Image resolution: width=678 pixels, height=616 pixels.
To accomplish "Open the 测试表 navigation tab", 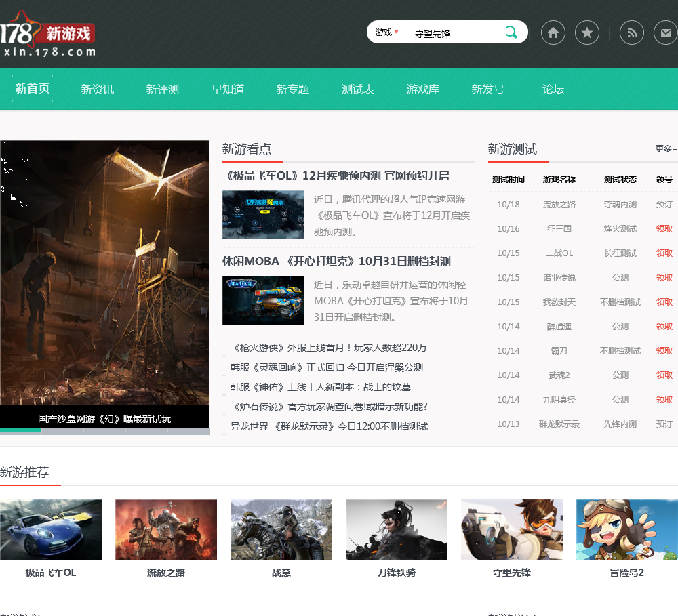I will [358, 89].
